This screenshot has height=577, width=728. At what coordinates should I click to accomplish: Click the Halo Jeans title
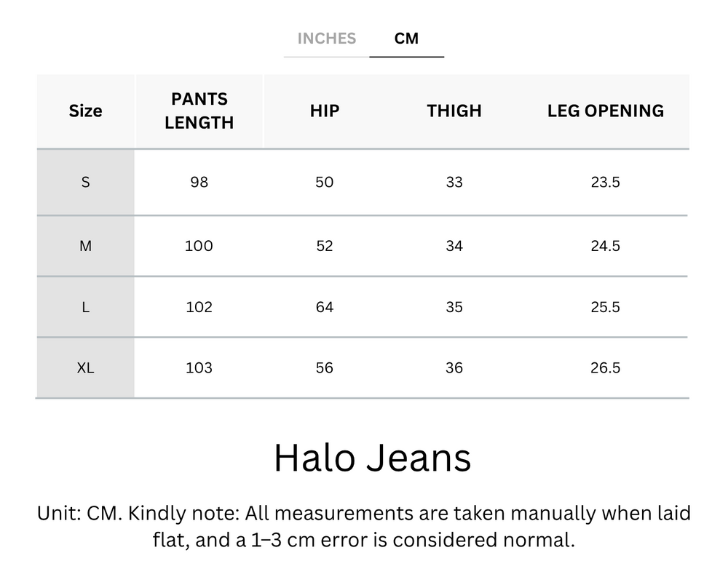click(373, 458)
